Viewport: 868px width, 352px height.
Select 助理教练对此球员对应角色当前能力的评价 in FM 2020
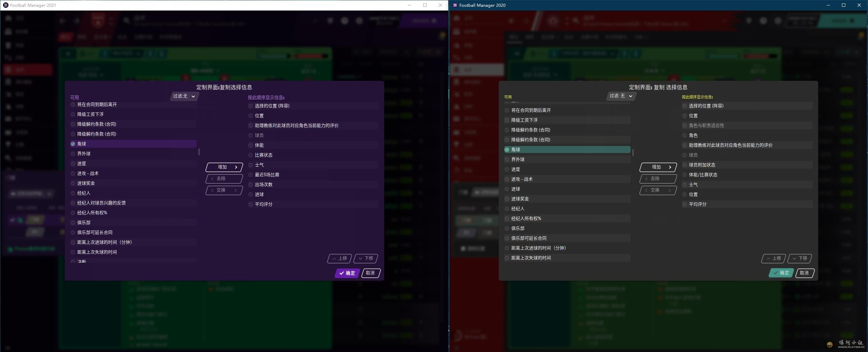pyautogui.click(x=747, y=145)
